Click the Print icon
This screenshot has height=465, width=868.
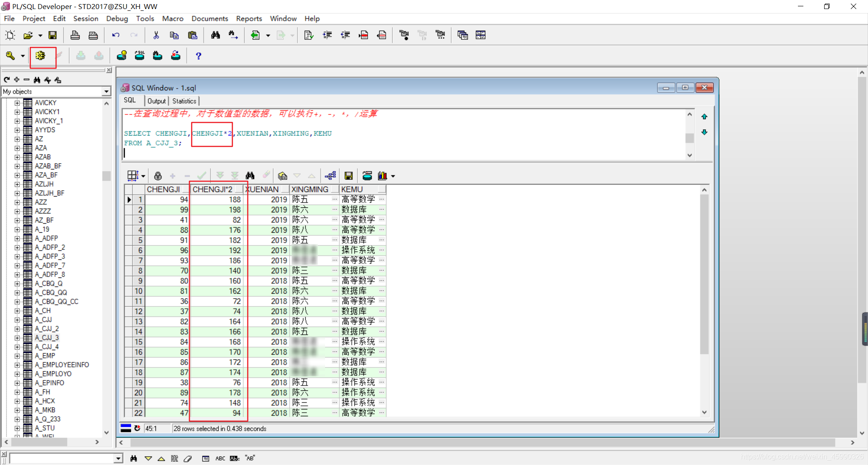(75, 35)
